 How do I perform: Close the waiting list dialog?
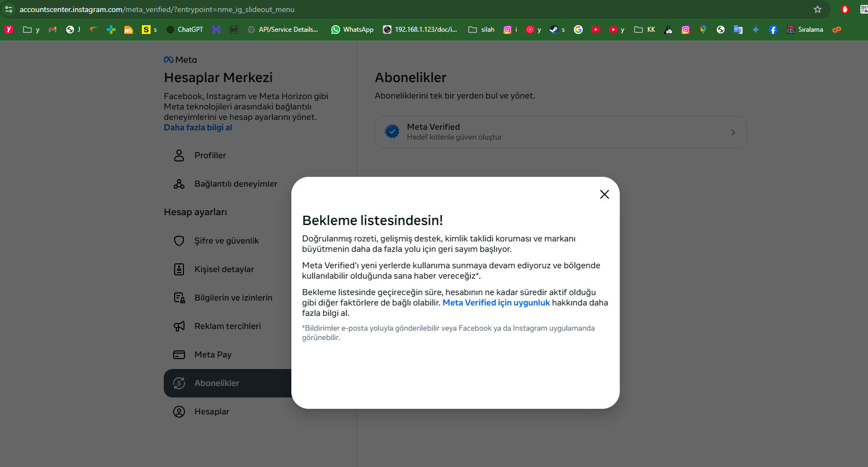(605, 194)
